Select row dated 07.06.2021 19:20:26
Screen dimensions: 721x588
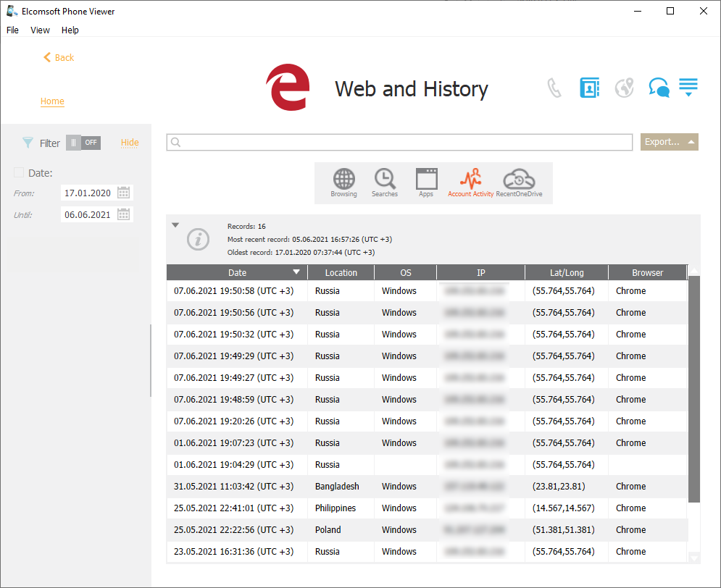point(427,421)
